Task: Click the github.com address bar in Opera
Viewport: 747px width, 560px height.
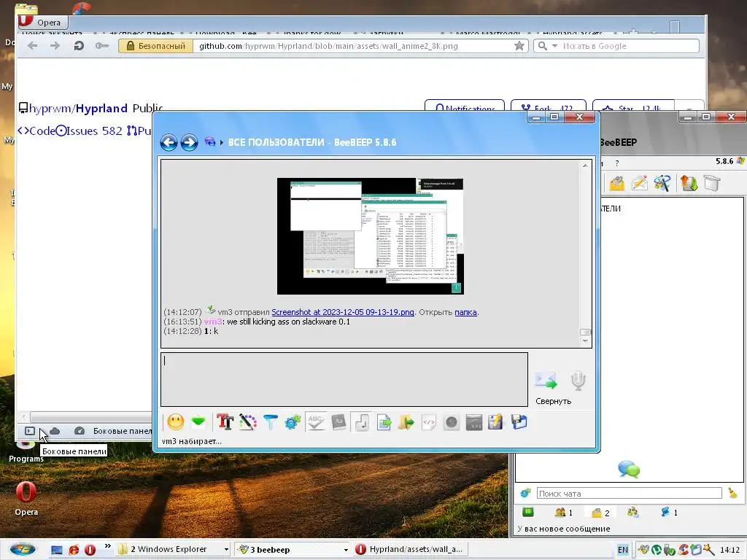Action: pos(328,46)
